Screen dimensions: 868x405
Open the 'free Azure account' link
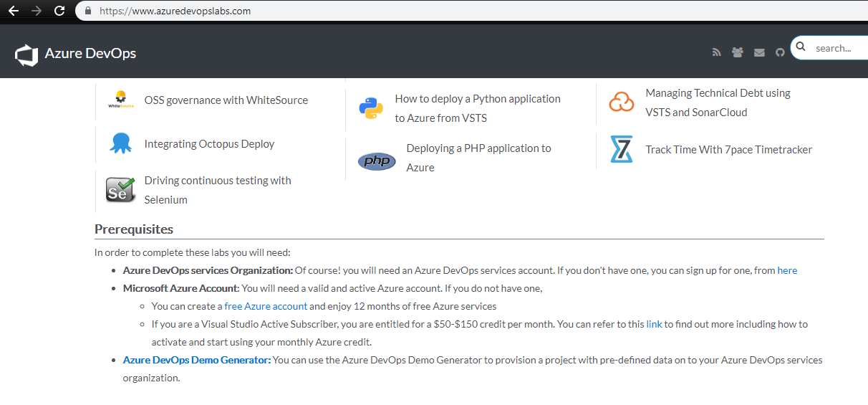click(266, 306)
